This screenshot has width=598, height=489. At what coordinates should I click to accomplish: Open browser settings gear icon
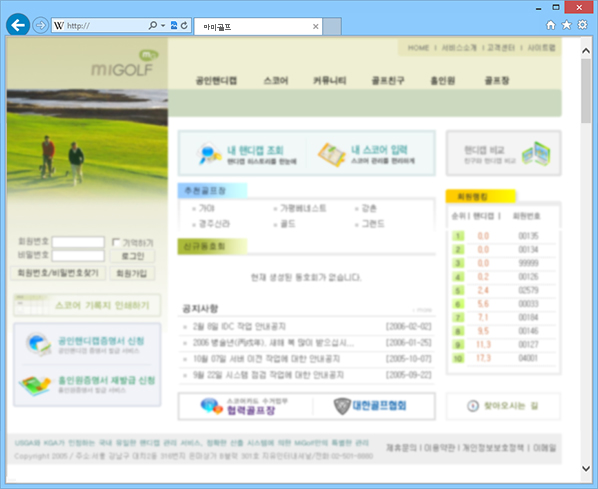(x=582, y=25)
